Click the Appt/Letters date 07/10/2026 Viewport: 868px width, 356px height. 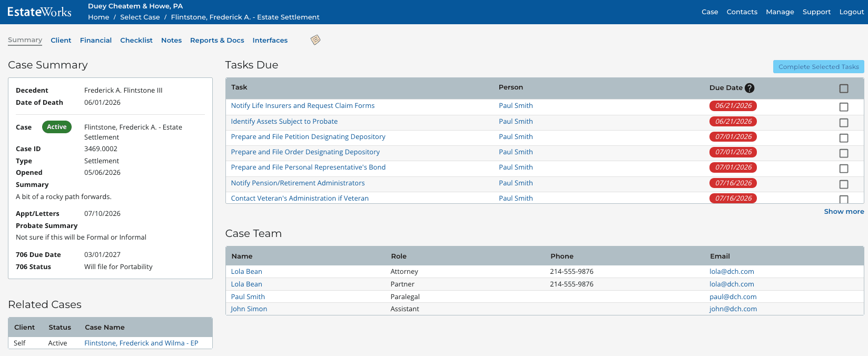pyautogui.click(x=102, y=214)
